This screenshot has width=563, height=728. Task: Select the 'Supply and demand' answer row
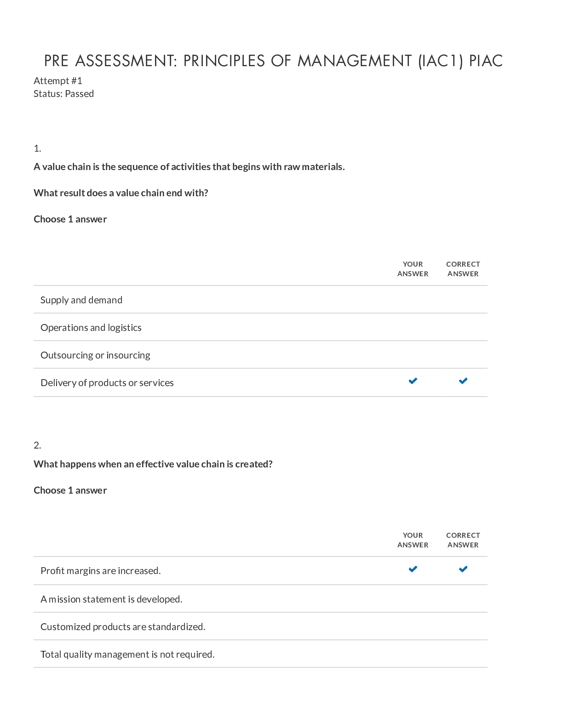(x=260, y=300)
